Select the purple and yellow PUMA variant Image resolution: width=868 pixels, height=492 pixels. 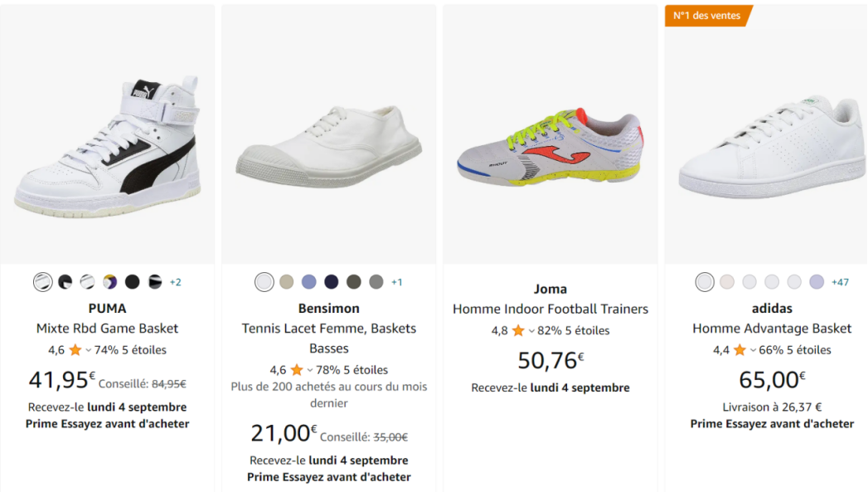110,282
